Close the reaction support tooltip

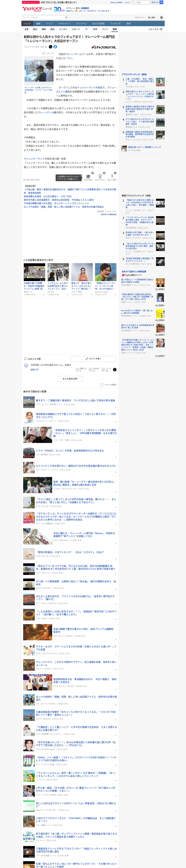click(x=81, y=176)
